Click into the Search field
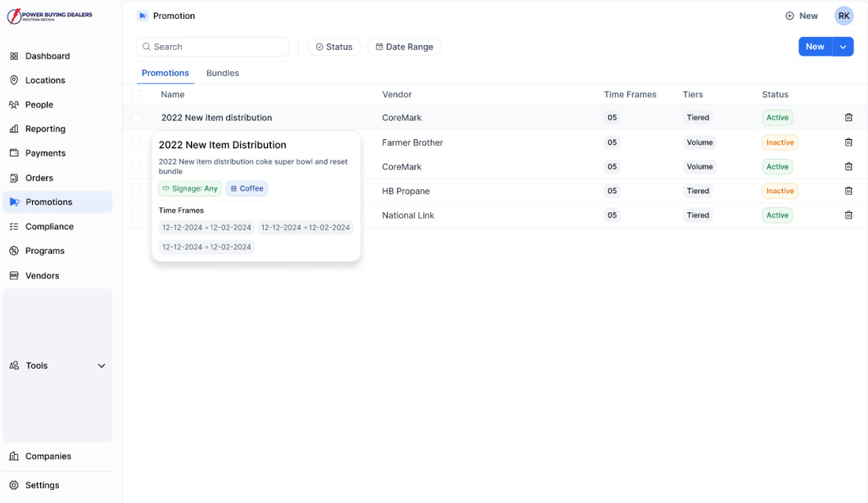This screenshot has width=868, height=503. pyautogui.click(x=213, y=47)
